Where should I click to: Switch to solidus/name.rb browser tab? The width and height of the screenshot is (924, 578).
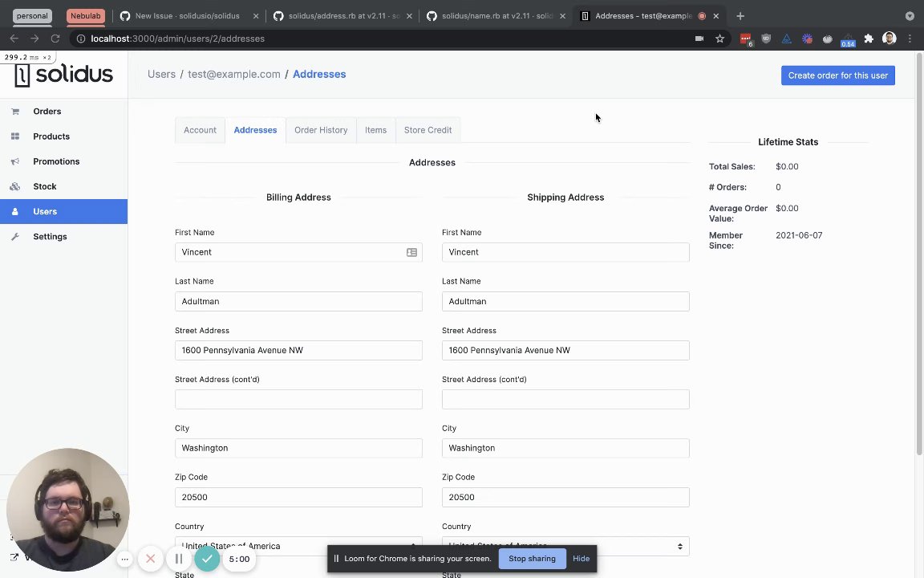click(x=496, y=16)
